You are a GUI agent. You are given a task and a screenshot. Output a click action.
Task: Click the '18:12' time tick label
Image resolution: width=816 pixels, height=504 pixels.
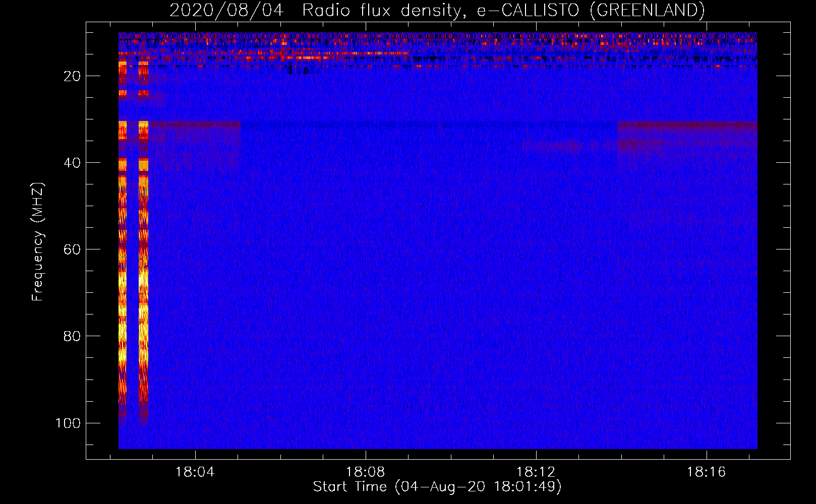pyautogui.click(x=536, y=472)
